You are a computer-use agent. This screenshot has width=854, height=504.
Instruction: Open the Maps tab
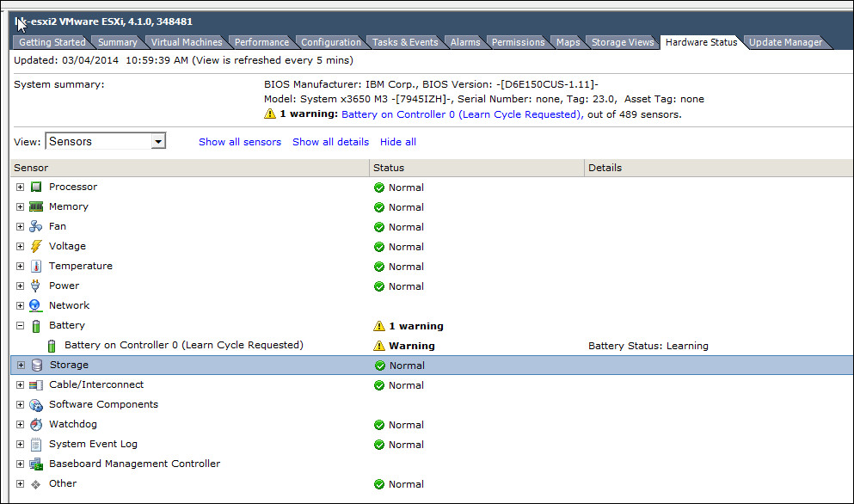[568, 42]
